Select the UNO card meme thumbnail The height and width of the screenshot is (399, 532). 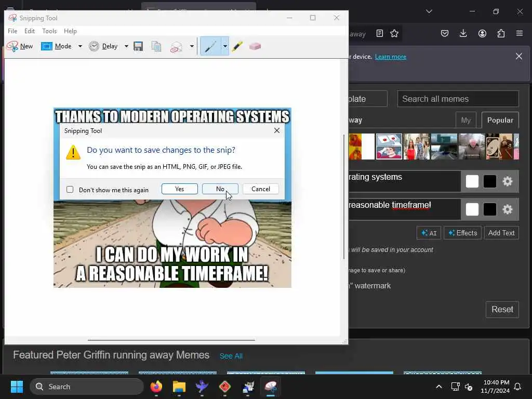[x=499, y=147]
